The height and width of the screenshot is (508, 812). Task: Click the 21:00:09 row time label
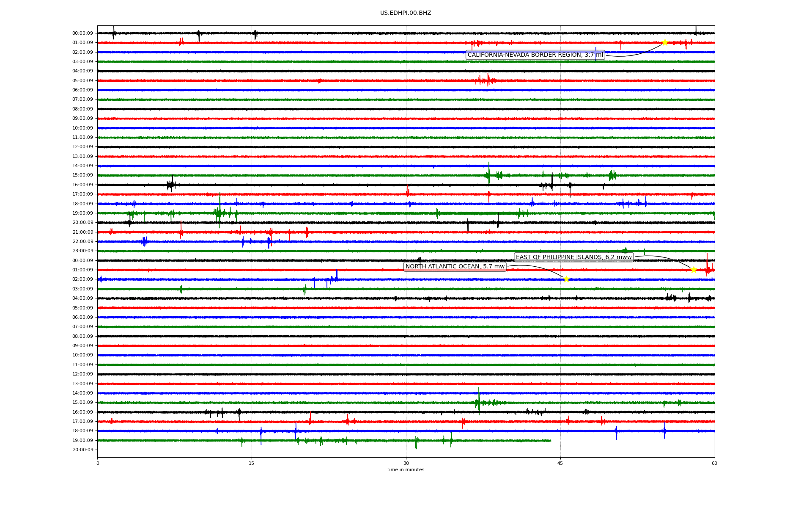[x=82, y=232]
